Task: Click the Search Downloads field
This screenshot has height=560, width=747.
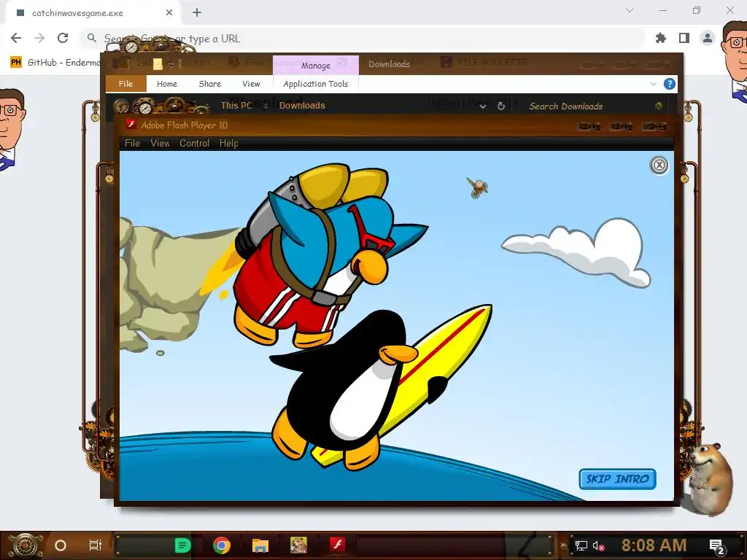Action: point(591,106)
